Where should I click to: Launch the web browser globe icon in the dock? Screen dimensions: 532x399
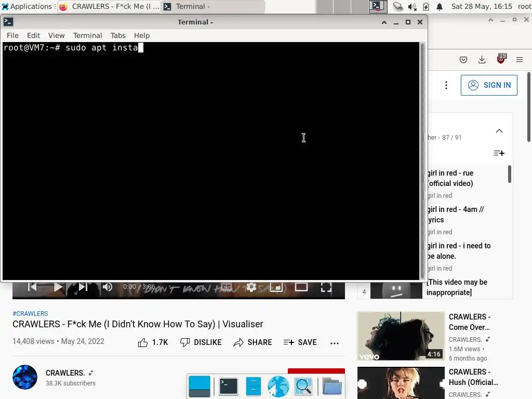[x=278, y=387]
